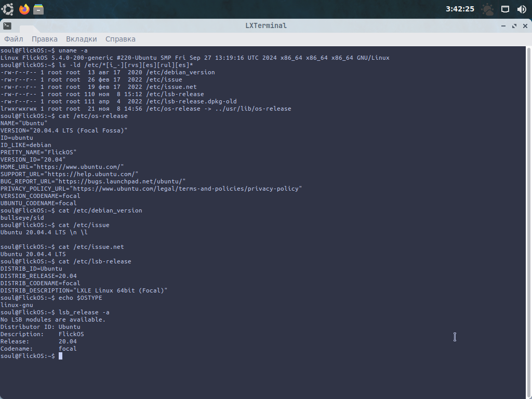
Task: Click the 'No LSB modules are available.' line
Action: point(53,320)
